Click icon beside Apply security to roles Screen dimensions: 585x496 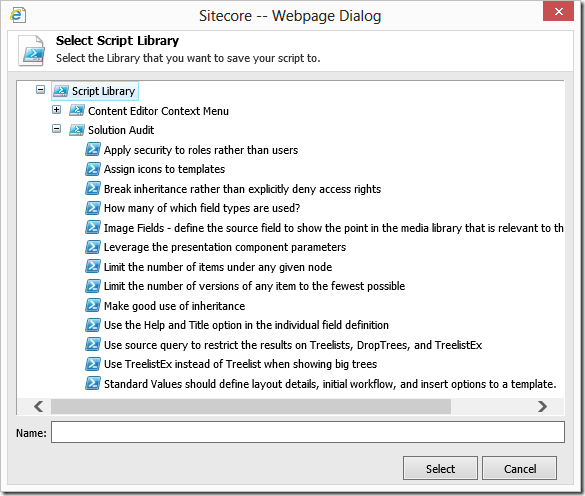tap(93, 149)
